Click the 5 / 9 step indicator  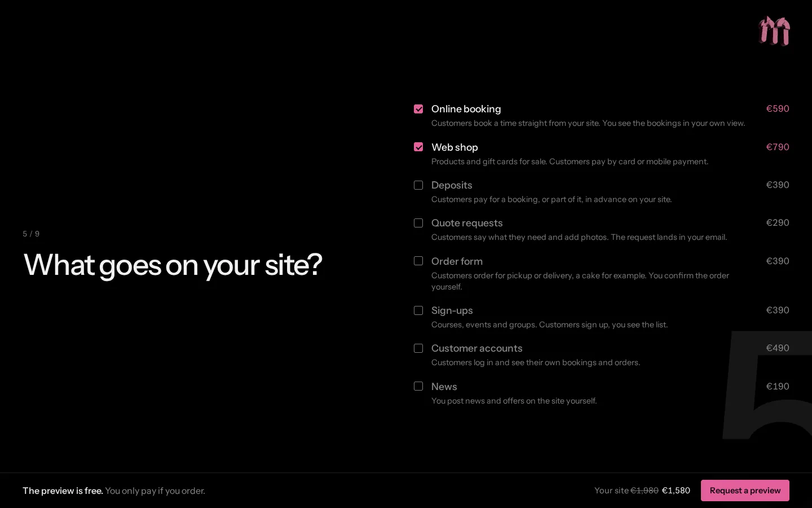[31, 234]
